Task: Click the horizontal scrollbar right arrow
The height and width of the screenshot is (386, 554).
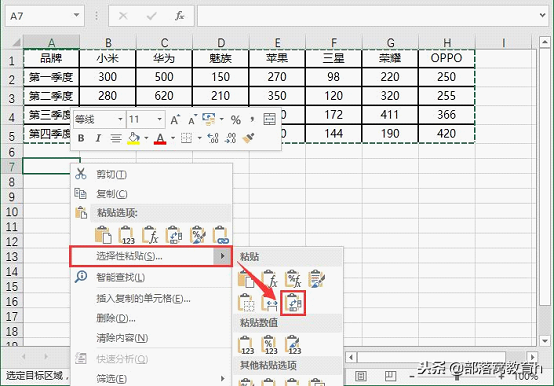Action: 532,357
